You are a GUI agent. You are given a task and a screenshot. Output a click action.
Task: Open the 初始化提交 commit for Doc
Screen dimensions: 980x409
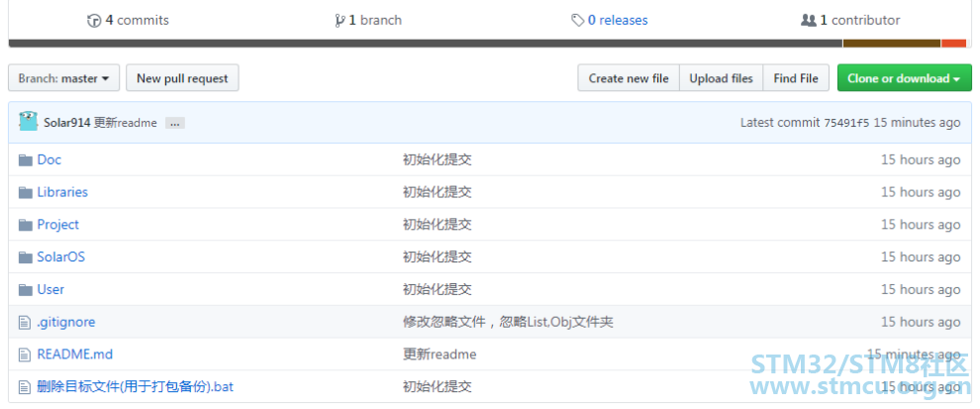(437, 159)
